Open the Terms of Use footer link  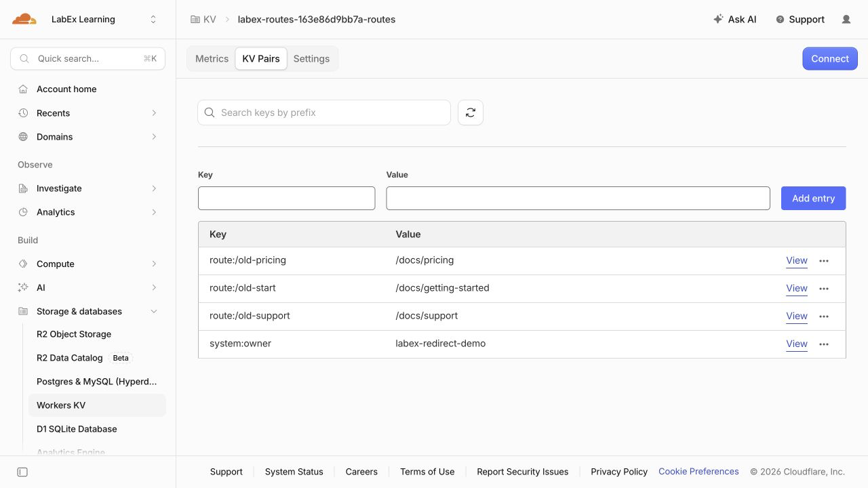coord(427,472)
